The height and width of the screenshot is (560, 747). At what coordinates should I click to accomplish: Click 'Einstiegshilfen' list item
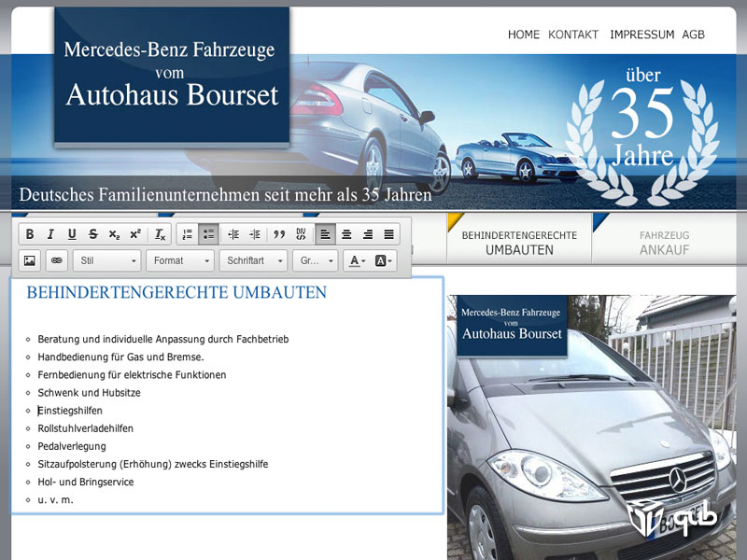pyautogui.click(x=70, y=411)
